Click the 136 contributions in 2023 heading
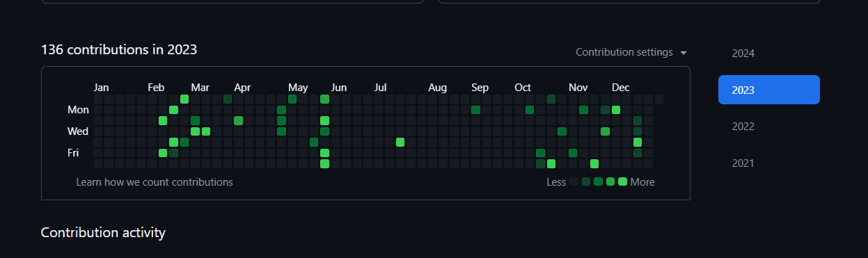The image size is (868, 258). 119,49
